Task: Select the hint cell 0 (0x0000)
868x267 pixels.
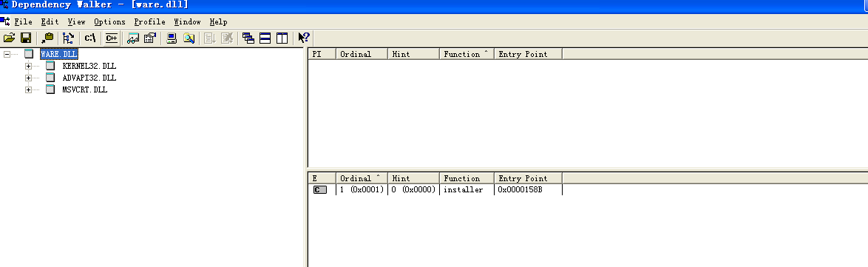Action: (x=413, y=190)
